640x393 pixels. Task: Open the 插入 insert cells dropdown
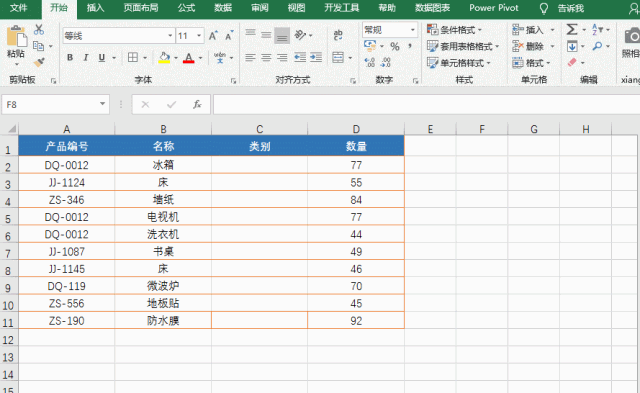coord(552,30)
